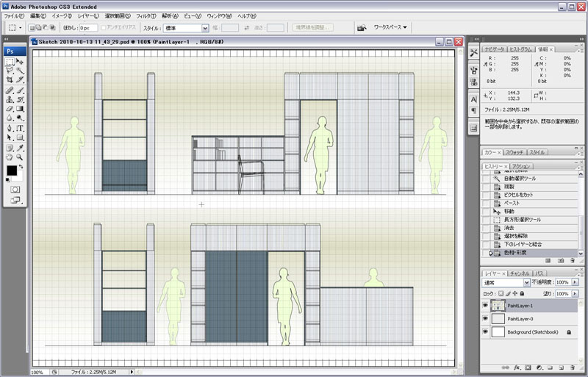Open the フィルタ (Filter) menu
588x377 pixels.
(x=146, y=15)
